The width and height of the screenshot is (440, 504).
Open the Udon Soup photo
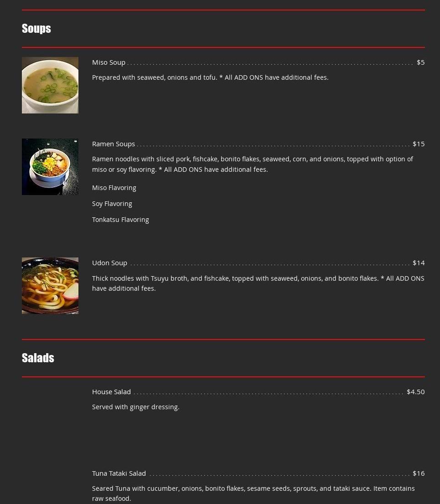[x=50, y=286]
